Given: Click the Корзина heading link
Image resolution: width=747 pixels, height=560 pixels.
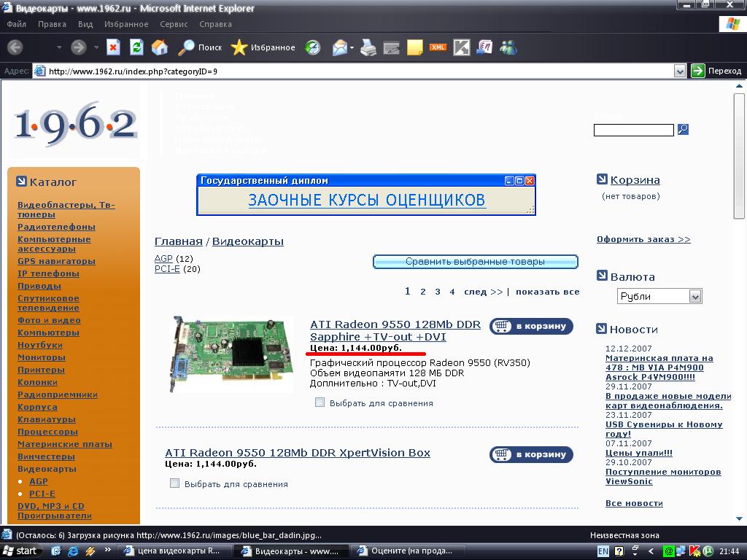Looking at the screenshot, I should pos(635,179).
